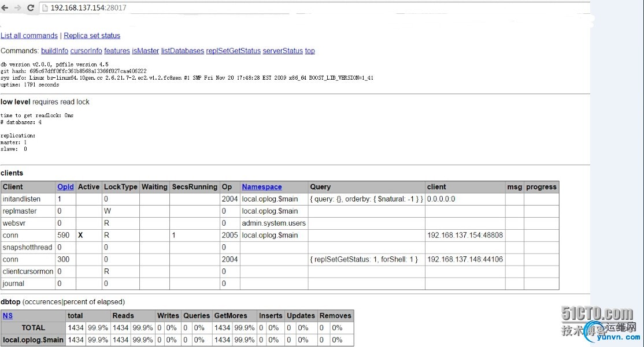Click the 'master: 1' replication line

13,143
